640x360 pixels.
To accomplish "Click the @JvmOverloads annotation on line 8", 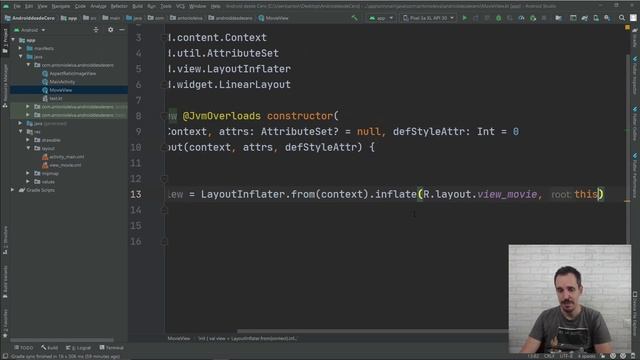I will click(x=221, y=116).
